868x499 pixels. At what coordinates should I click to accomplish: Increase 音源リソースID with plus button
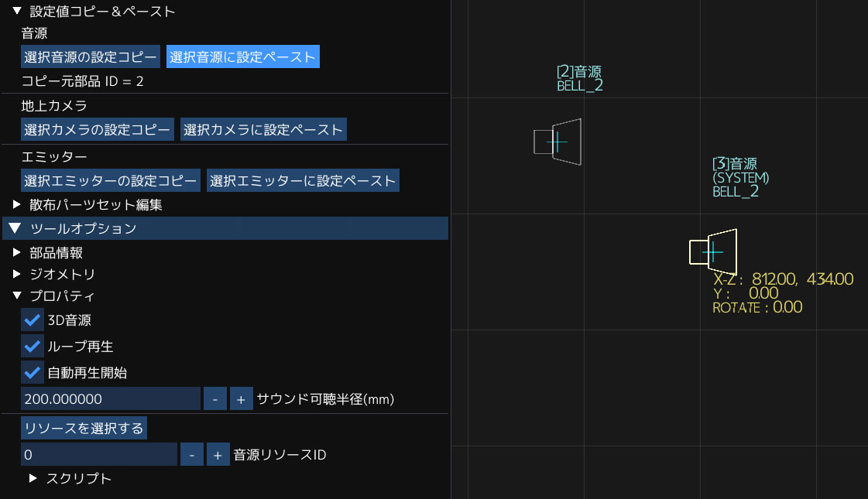[x=218, y=454]
